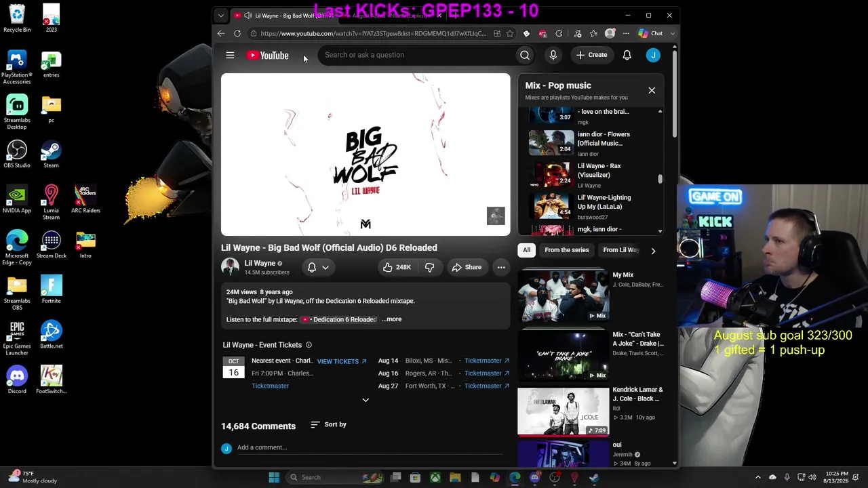This screenshot has width=868, height=488.
Task: Click the Add a comment field
Action: (370, 448)
